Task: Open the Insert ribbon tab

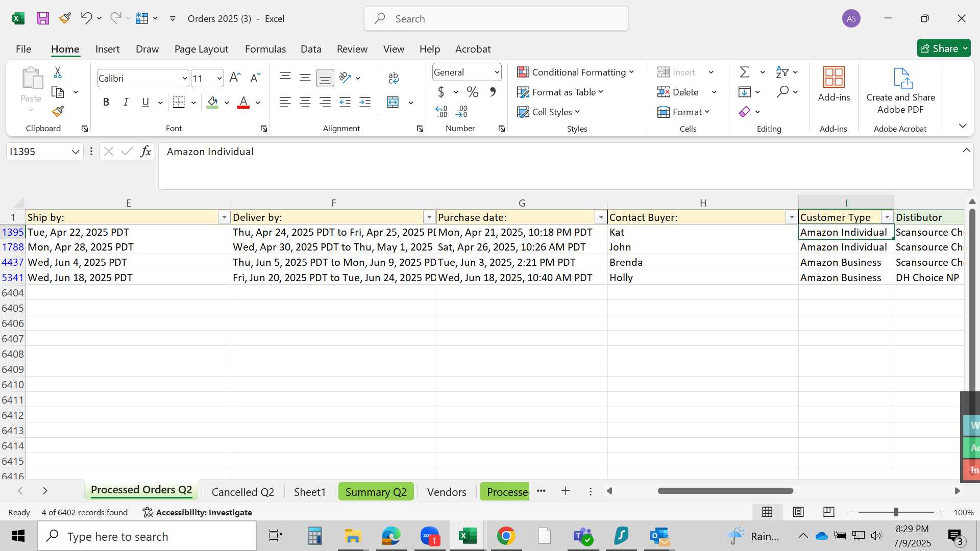Action: point(107,49)
